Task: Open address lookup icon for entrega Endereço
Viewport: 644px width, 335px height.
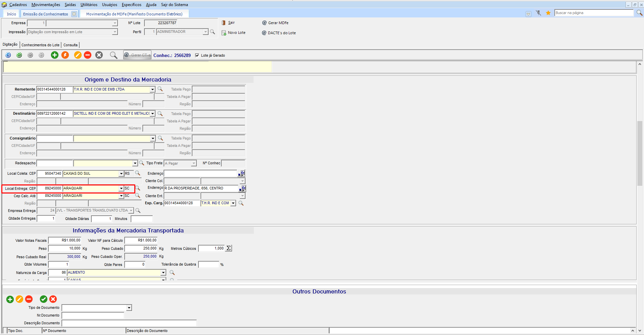Action: (x=242, y=188)
